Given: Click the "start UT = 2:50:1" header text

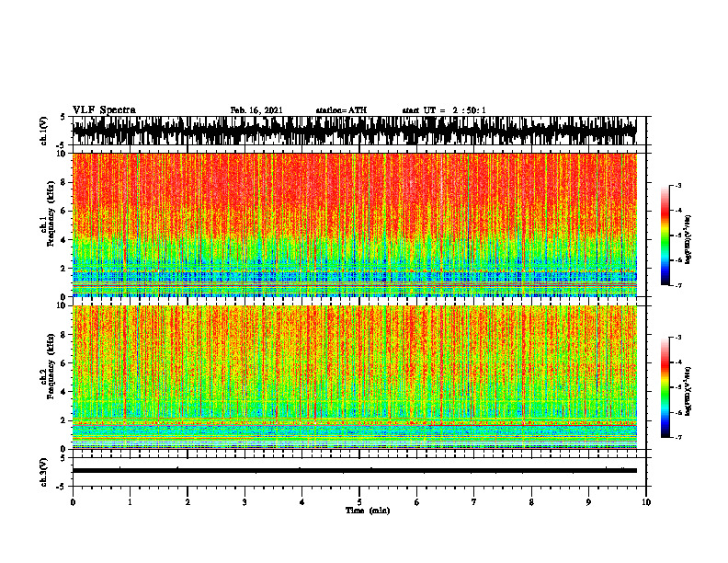Looking at the screenshot, I should click(444, 110).
